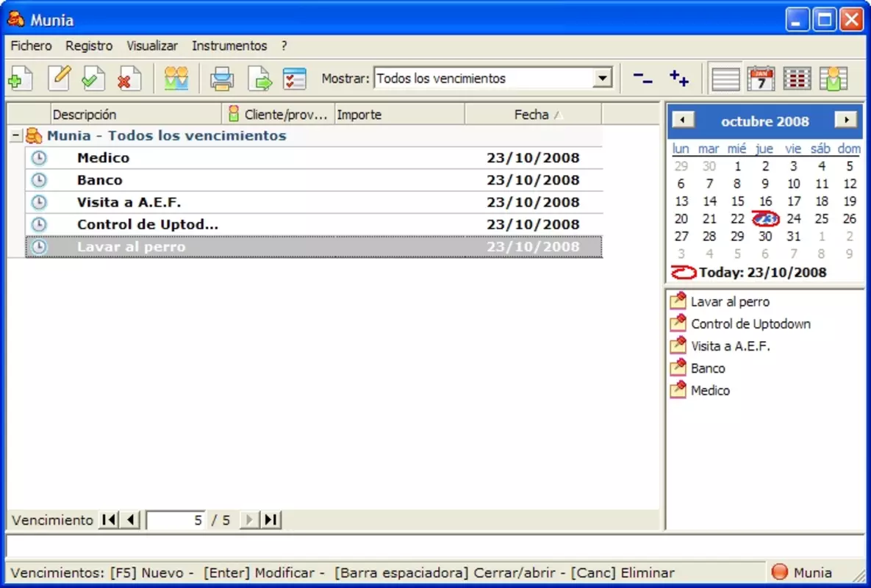The image size is (871, 588).
Task: Open the Mostrar dropdown arrow
Action: [x=602, y=79]
